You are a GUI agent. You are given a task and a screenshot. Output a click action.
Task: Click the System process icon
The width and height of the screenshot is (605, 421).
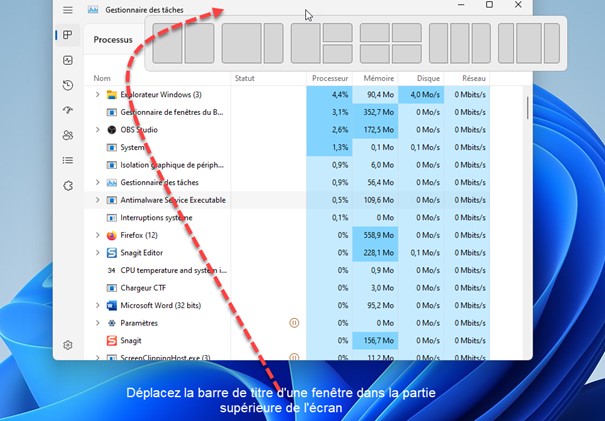112,147
